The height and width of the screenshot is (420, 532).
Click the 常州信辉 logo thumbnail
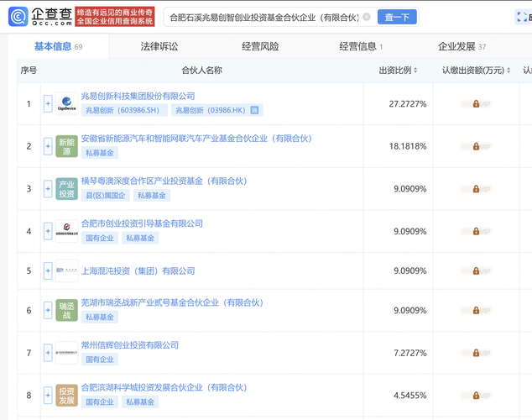coord(66,353)
